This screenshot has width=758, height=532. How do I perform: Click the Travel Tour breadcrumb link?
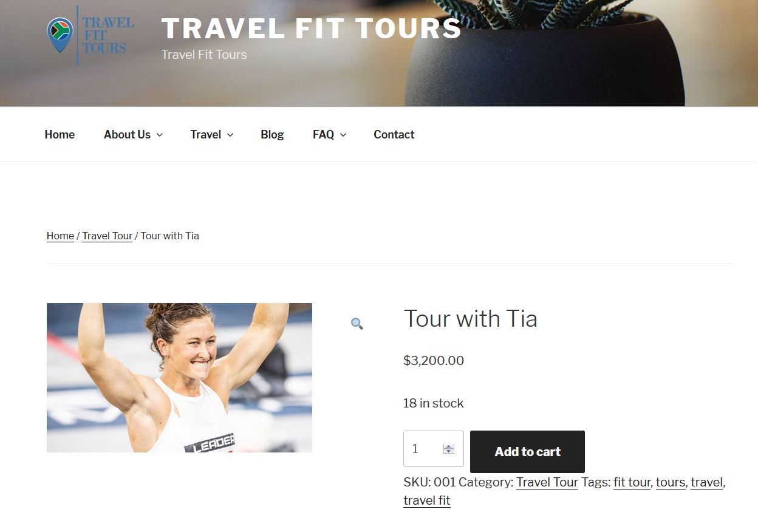tap(107, 236)
